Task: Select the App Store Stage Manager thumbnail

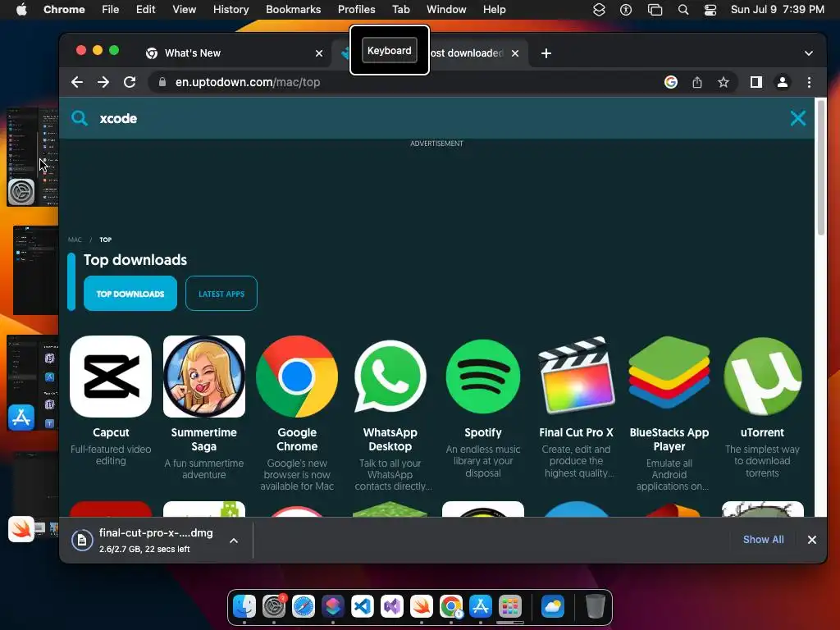Action: point(32,383)
